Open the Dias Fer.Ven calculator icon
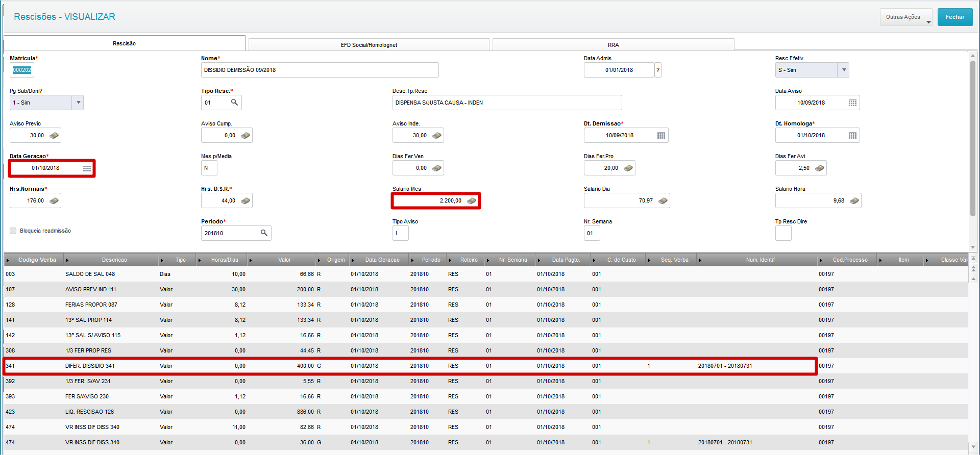Screen dimensions: 980x455 [x=437, y=168]
